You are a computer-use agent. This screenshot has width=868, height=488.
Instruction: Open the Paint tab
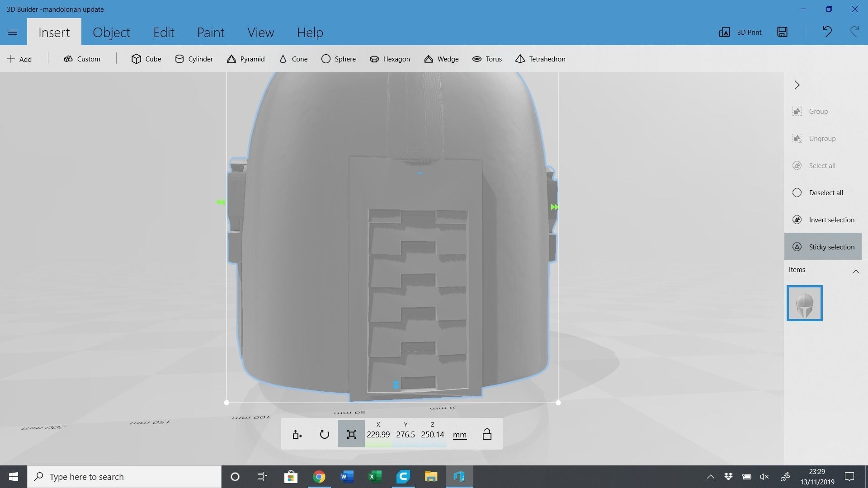click(211, 32)
